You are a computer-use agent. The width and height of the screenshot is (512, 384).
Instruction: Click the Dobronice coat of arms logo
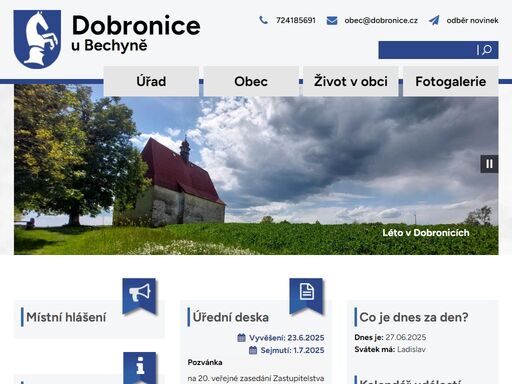click(37, 39)
